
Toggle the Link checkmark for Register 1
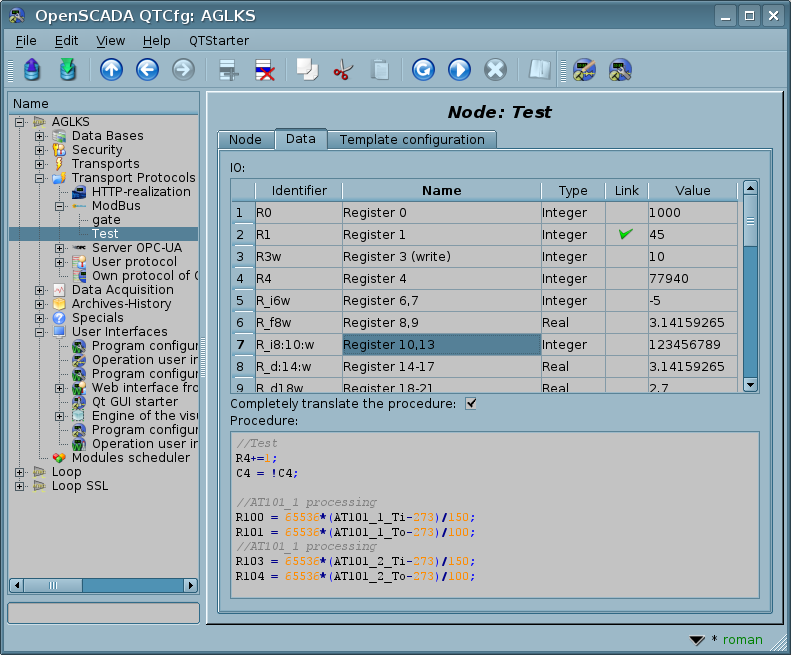pyautogui.click(x=626, y=235)
